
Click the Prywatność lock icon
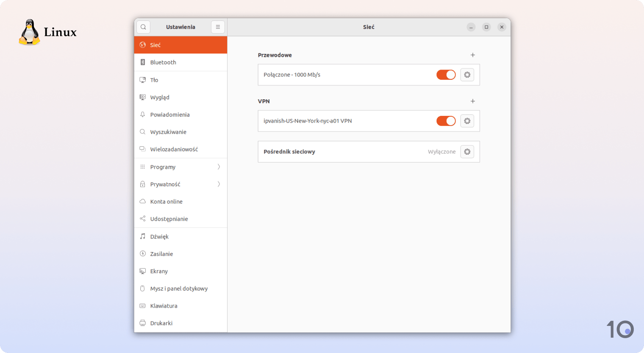point(143,184)
